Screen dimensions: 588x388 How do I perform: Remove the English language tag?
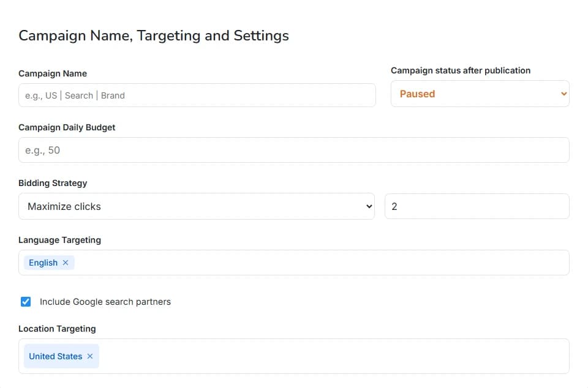point(66,263)
